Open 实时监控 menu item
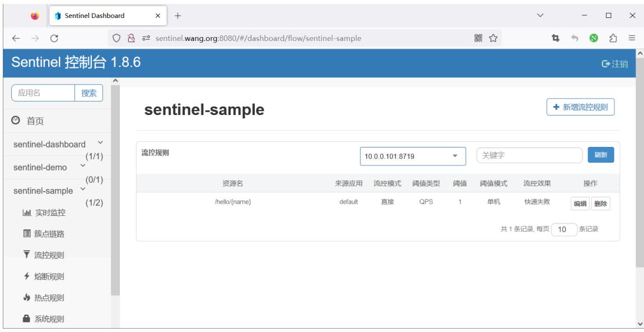Image resolution: width=644 pixels, height=332 pixels. 50,213
